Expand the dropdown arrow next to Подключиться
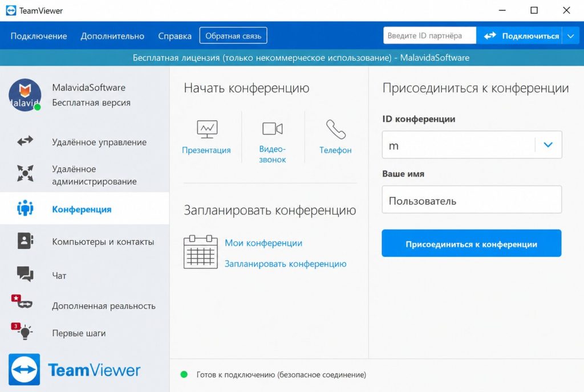The image size is (584, 392). (571, 36)
